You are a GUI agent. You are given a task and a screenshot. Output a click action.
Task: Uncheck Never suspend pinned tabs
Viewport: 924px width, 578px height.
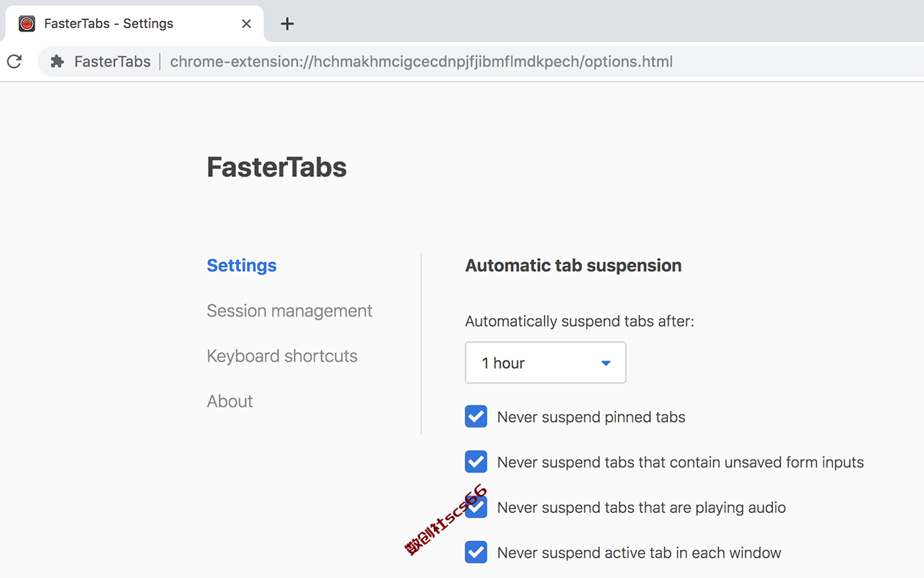[x=476, y=417]
